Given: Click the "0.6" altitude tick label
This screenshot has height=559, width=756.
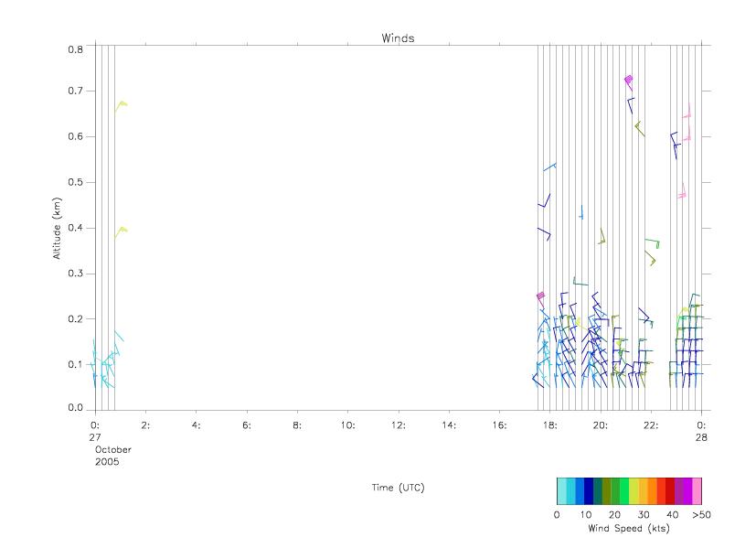Looking at the screenshot, I should (75, 136).
